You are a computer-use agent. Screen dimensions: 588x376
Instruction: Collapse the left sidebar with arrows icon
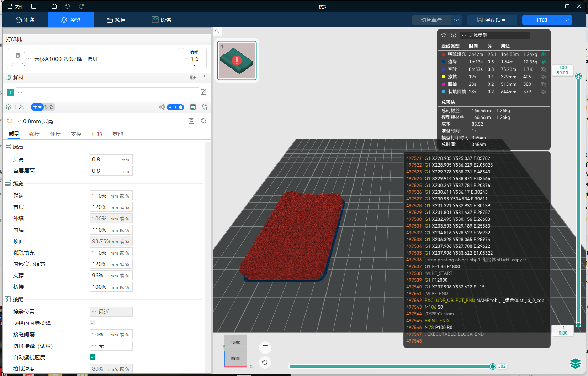click(217, 32)
